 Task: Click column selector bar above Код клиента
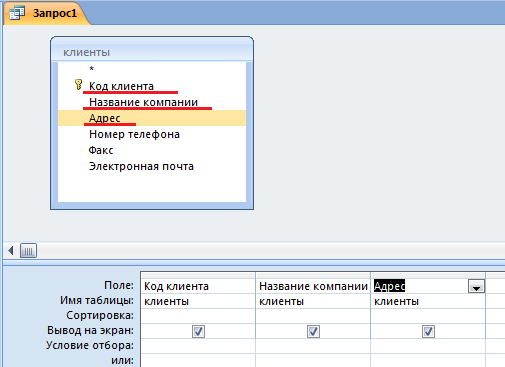coord(198,275)
